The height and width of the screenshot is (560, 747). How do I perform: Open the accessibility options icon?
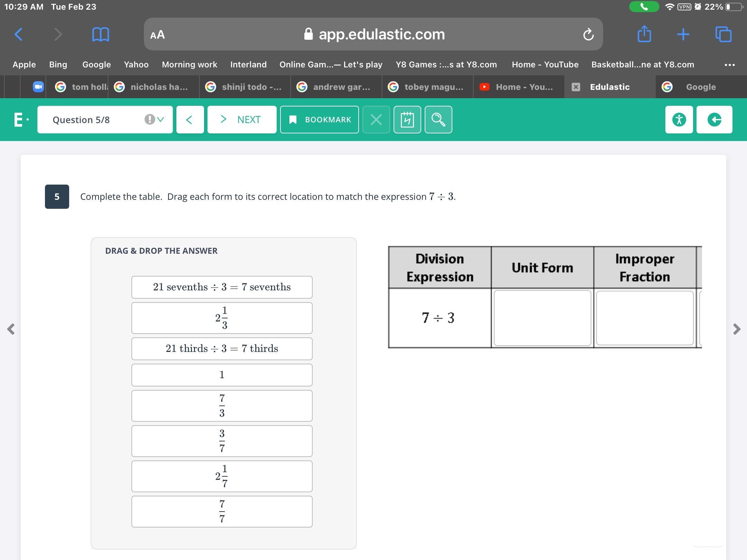(x=679, y=120)
